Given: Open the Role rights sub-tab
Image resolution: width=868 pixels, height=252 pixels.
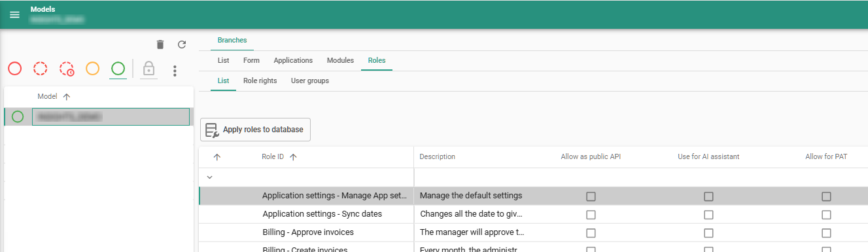Looking at the screenshot, I should pos(260,81).
